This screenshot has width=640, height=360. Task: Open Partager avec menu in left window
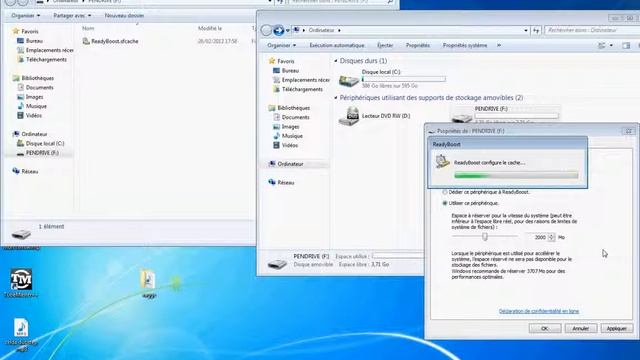pos(72,16)
